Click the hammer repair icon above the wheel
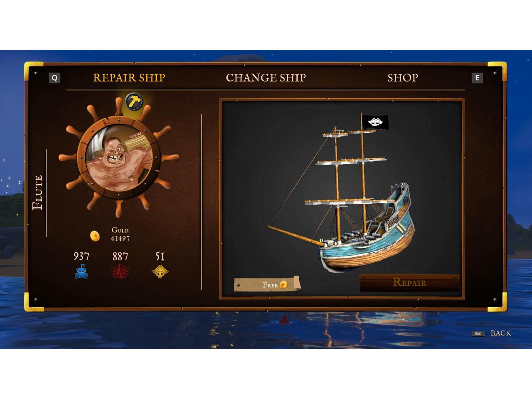532x399 pixels. [134, 102]
